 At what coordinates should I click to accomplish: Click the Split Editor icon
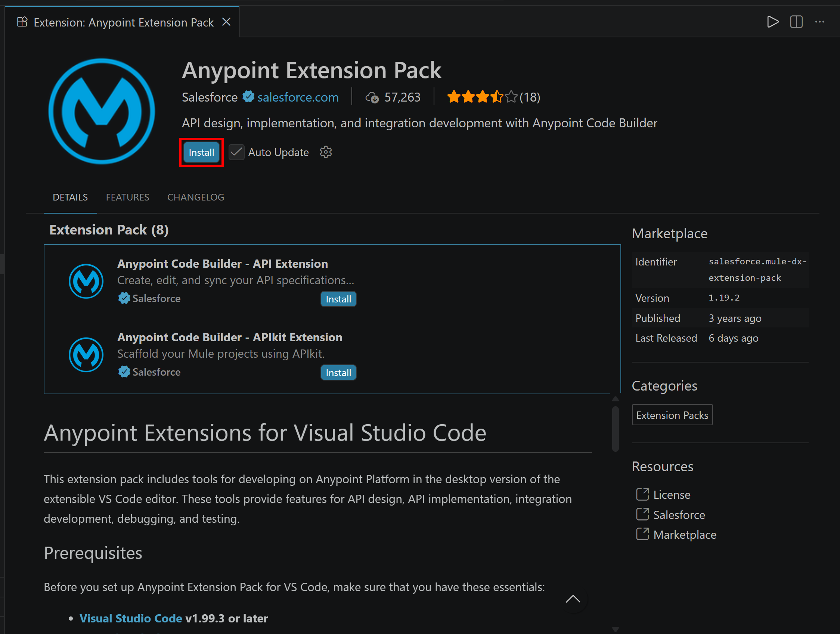point(796,22)
